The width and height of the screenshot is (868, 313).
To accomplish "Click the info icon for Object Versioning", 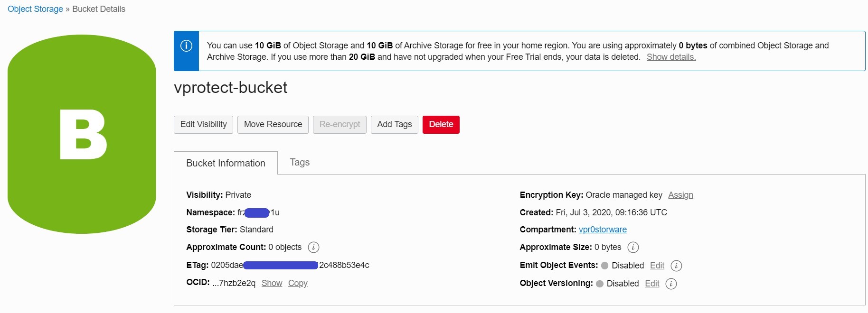I will [671, 284].
